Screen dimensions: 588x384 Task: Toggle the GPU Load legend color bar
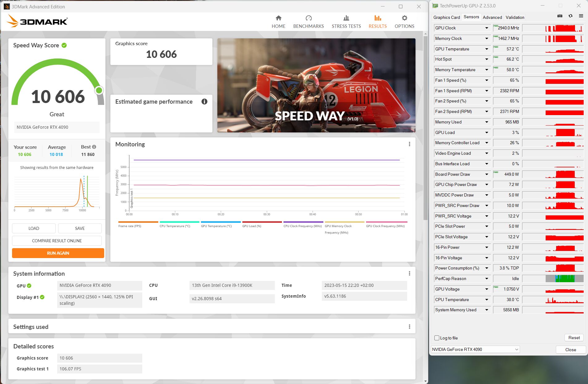click(x=262, y=222)
